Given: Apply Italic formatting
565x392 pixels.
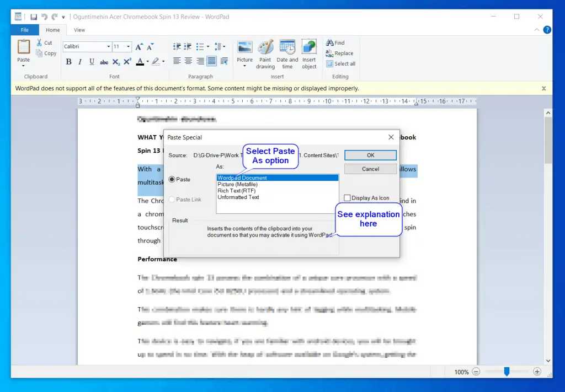Looking at the screenshot, I should tap(80, 62).
